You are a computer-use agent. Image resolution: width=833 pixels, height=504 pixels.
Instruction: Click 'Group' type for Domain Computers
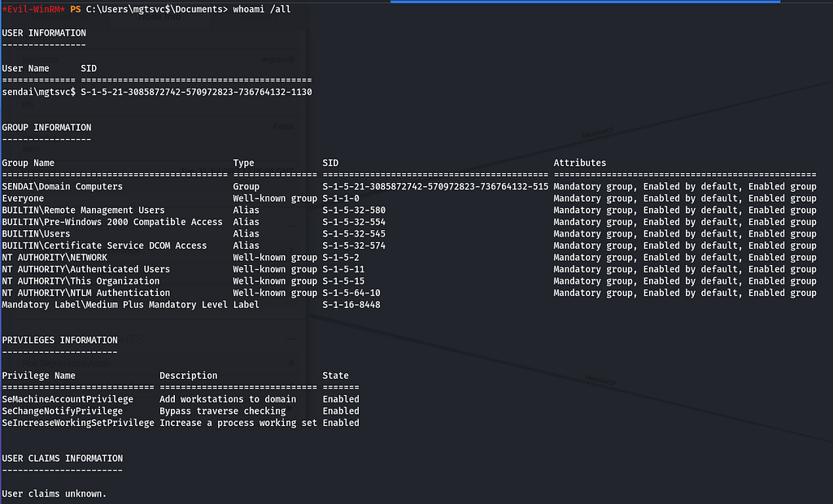[x=246, y=186]
